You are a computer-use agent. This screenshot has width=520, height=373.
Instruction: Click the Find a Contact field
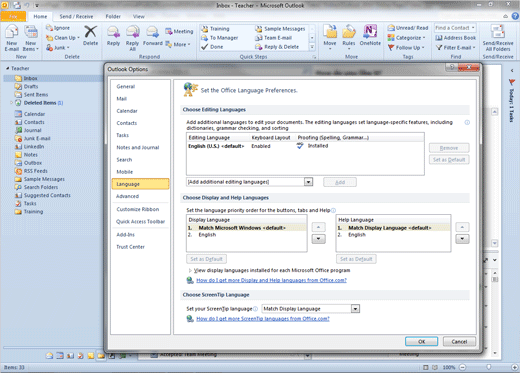455,28
